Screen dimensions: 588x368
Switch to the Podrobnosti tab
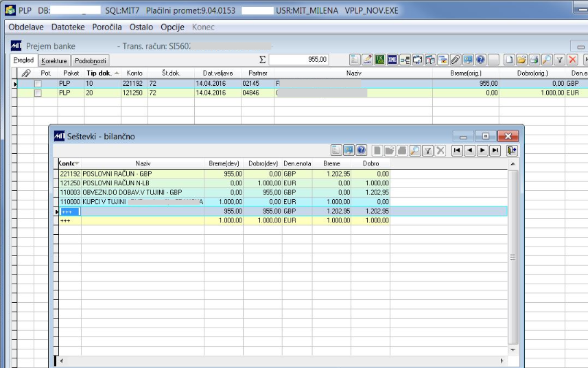point(91,61)
